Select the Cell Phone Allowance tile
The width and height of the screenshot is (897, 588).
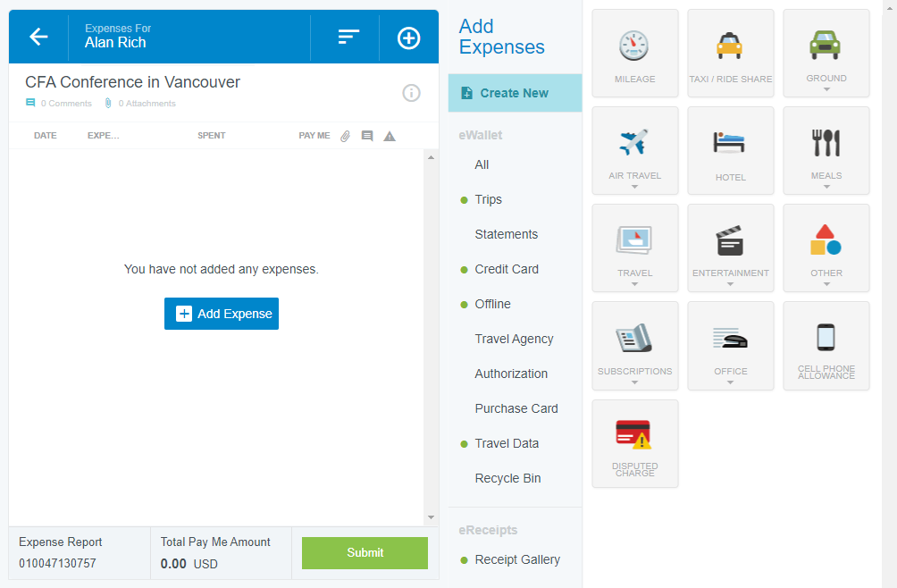pyautogui.click(x=826, y=345)
